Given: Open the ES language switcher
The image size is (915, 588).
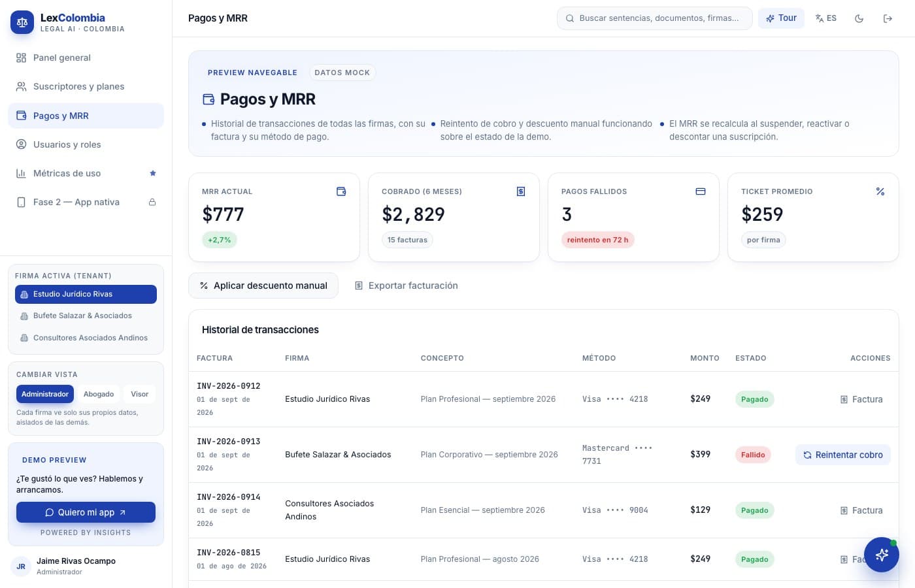Looking at the screenshot, I should 826,18.
